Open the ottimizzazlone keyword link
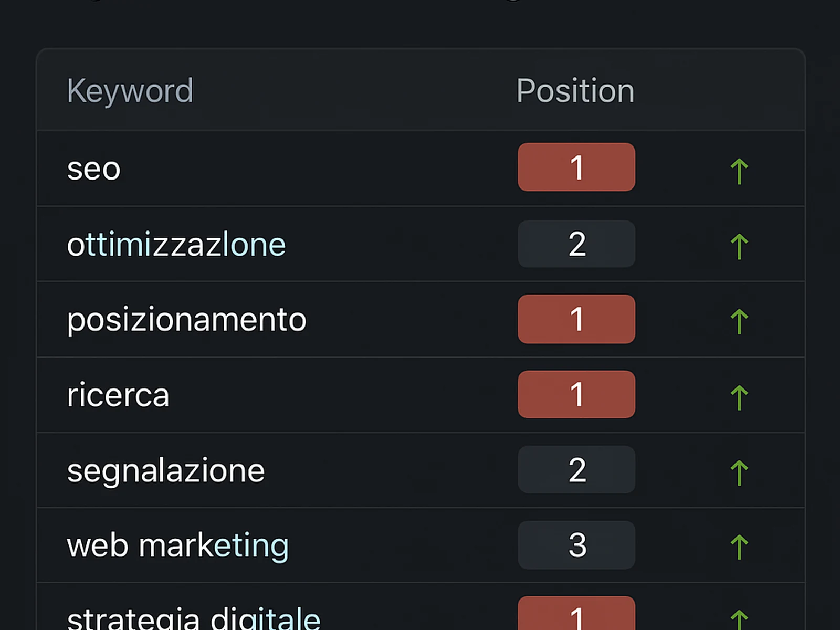Viewport: 840px width, 630px height. click(x=176, y=244)
